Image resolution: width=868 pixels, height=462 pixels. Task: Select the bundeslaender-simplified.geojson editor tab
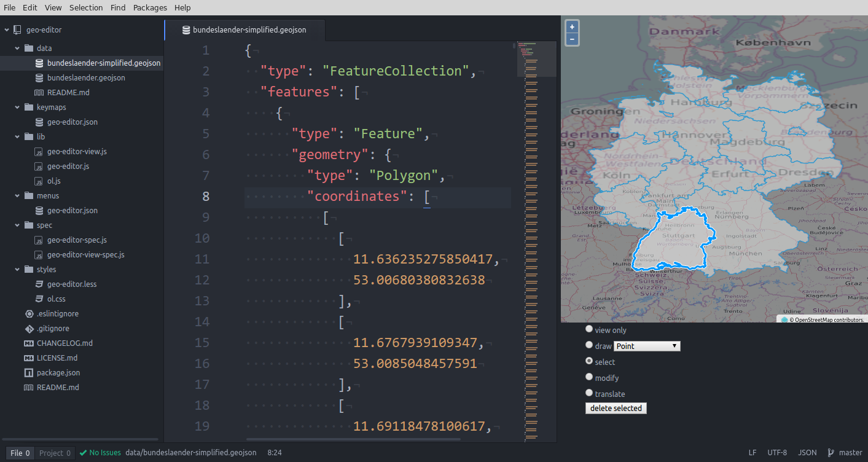[x=244, y=29]
